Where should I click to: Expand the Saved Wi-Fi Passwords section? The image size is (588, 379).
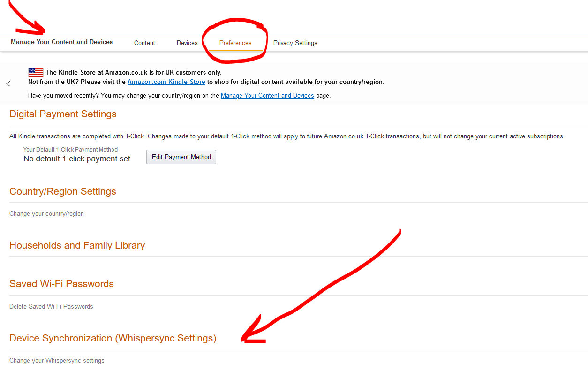(x=61, y=284)
